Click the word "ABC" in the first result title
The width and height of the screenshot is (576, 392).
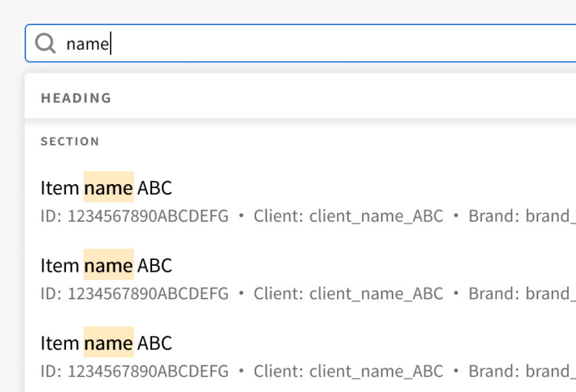[154, 188]
